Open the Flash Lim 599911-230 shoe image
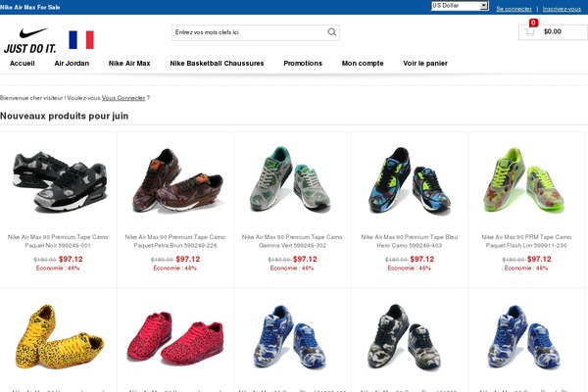Viewport: 588px width, 392px height. pos(526,180)
